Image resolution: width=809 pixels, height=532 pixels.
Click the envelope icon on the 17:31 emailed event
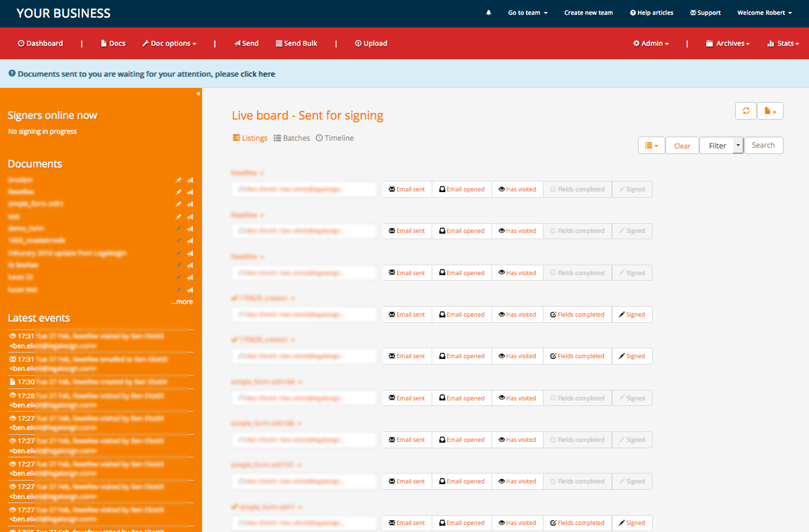(13, 360)
